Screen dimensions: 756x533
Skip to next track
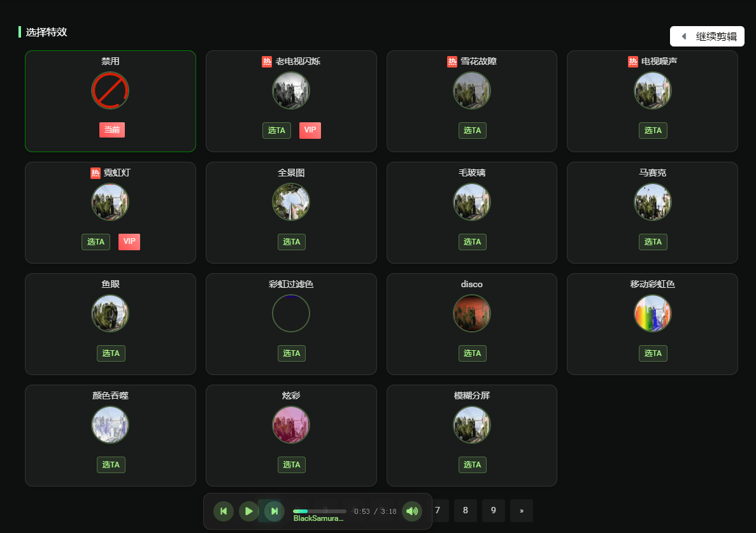274,511
